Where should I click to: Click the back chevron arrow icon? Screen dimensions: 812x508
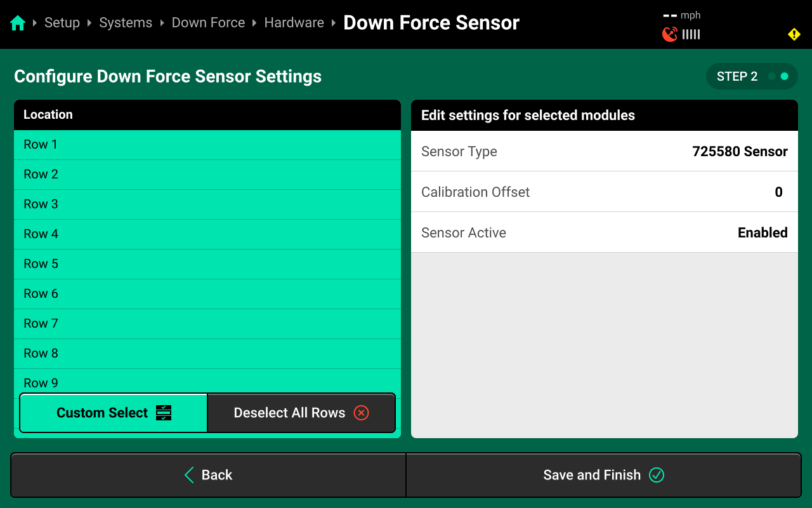point(188,474)
